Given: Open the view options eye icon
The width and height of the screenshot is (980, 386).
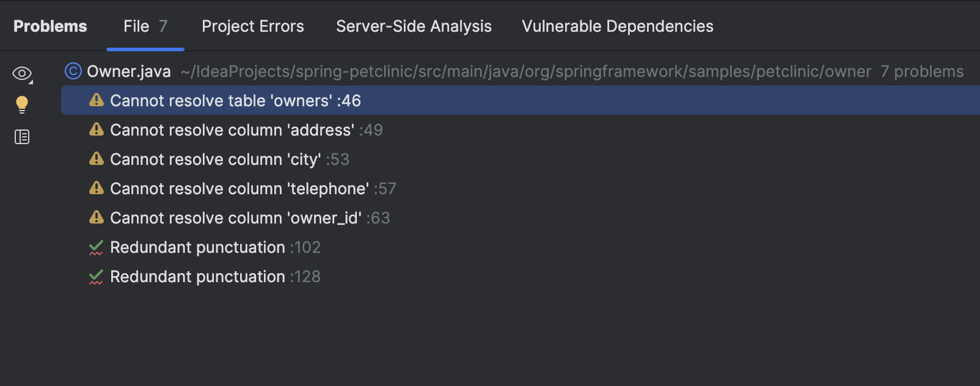Looking at the screenshot, I should [x=22, y=74].
